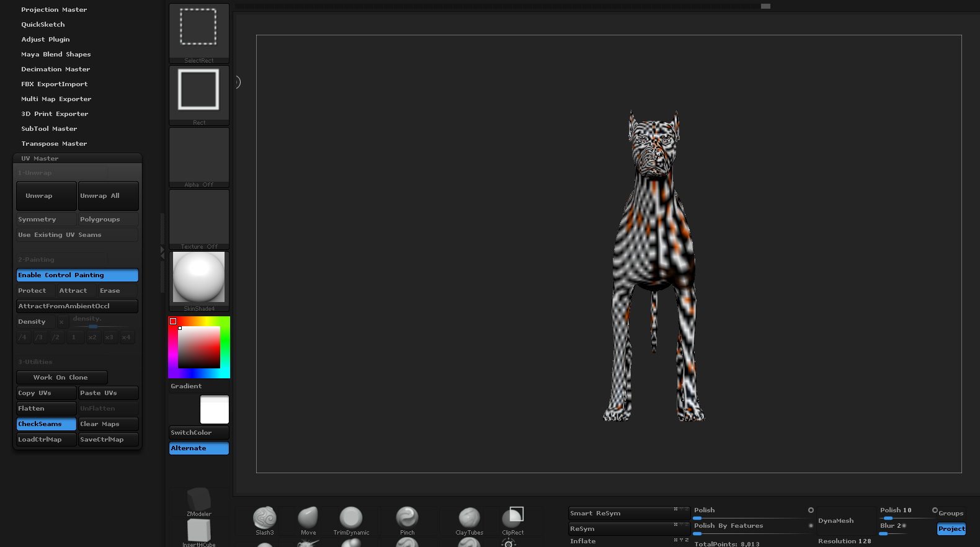Pick a color in the color picker square
Image resolution: width=980 pixels, height=547 pixels.
tap(199, 347)
